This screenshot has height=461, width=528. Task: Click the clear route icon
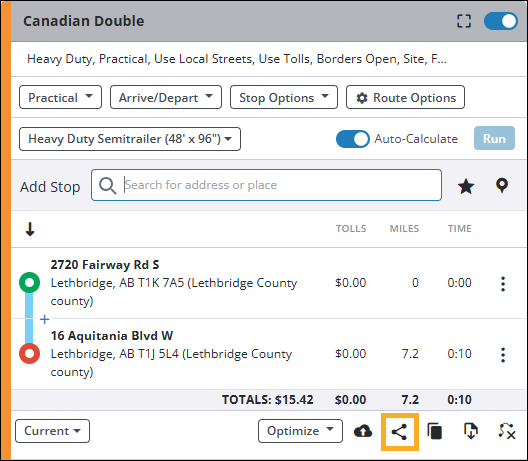(x=507, y=431)
